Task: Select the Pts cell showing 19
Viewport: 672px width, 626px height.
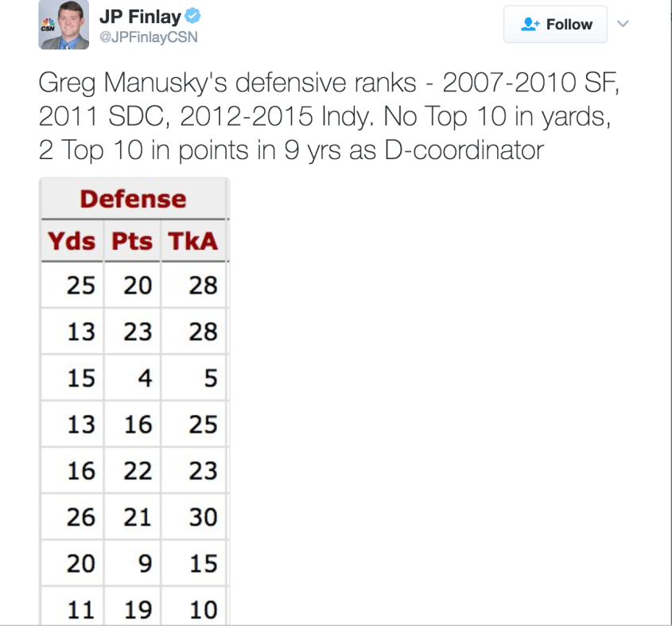Action: coord(138,610)
